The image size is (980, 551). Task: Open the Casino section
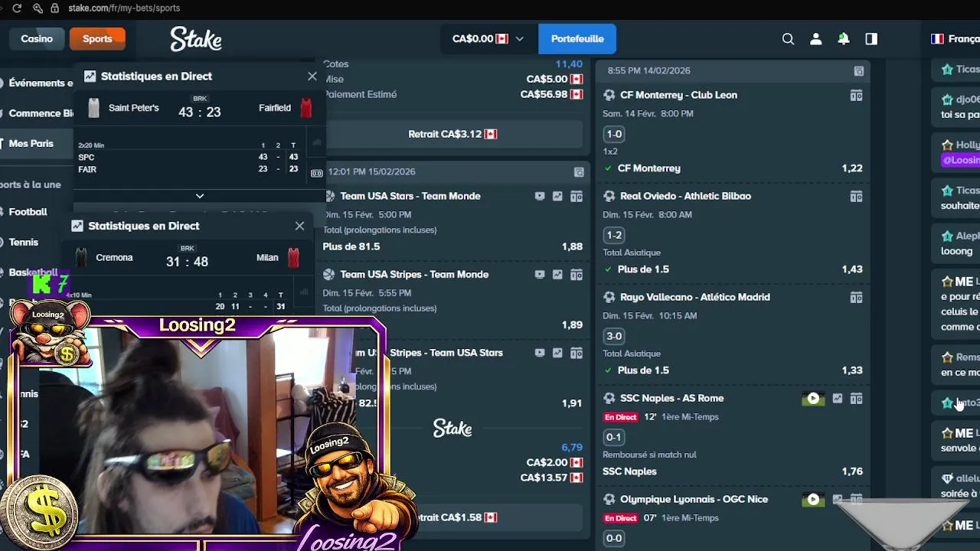37,38
